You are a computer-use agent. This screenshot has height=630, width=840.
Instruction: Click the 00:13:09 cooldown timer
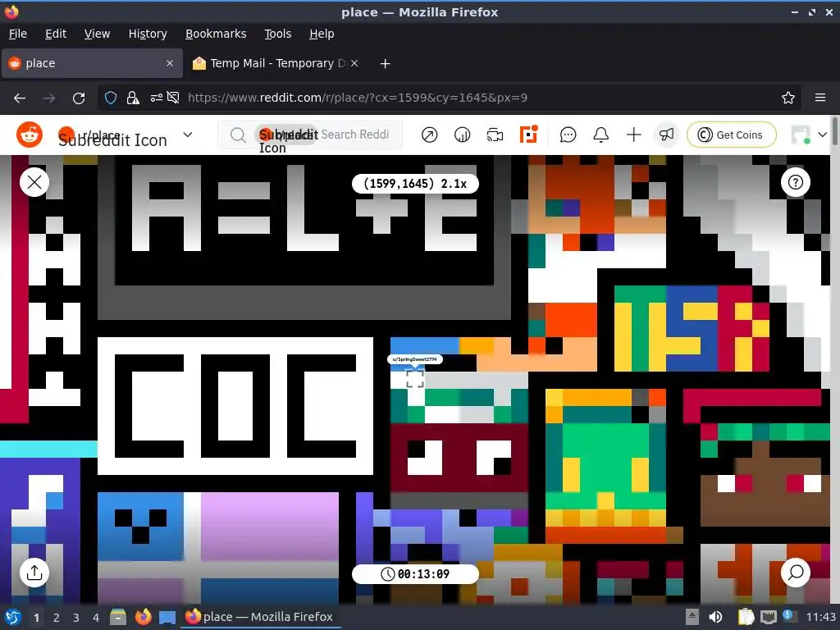[x=415, y=574]
